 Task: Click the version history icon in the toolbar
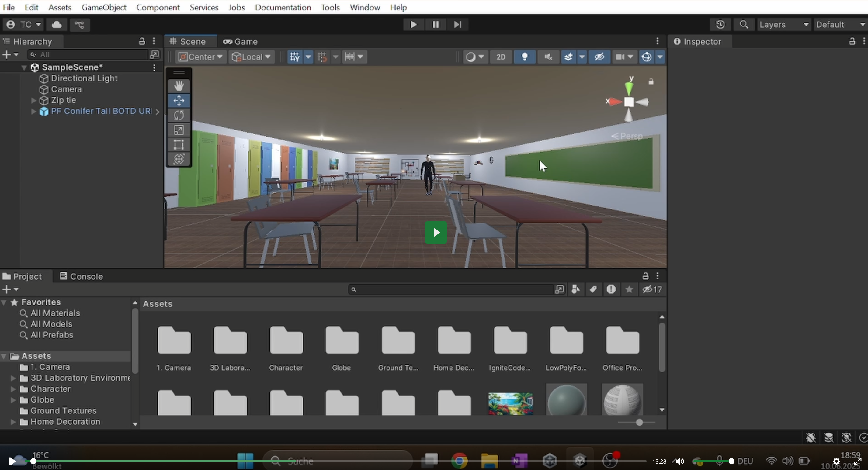click(720, 24)
